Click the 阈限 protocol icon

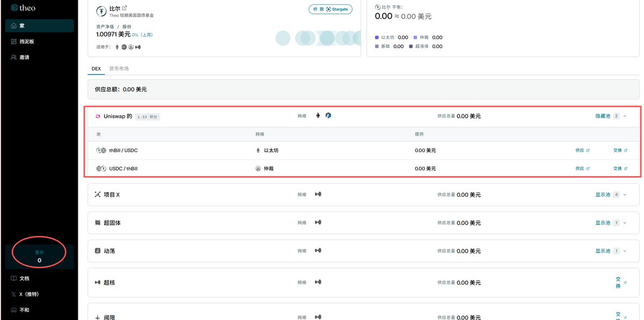[98, 317]
